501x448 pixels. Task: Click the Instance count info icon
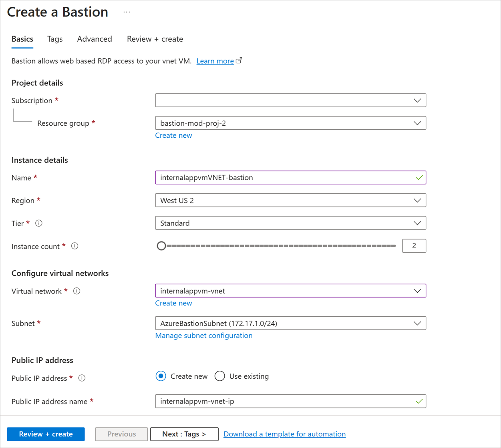(74, 246)
